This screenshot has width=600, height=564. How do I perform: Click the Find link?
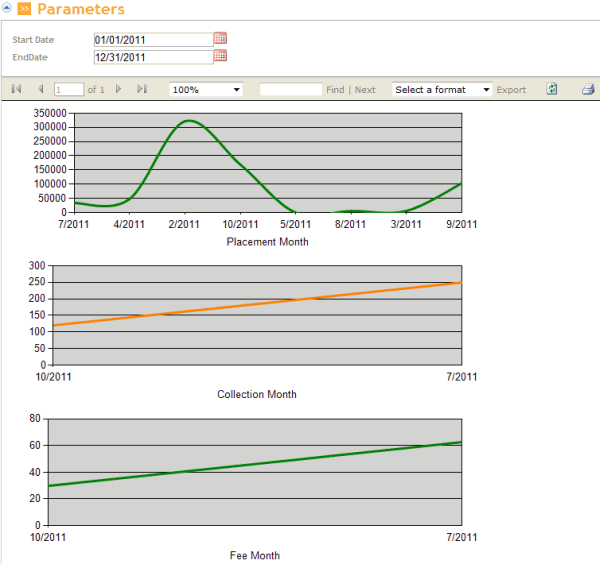(x=335, y=90)
